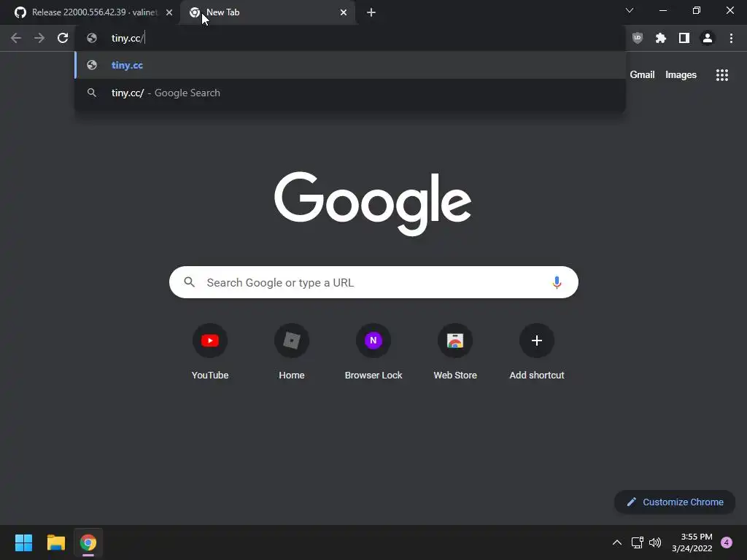This screenshot has height=560, width=747.
Task: Toggle the Chrome side panel icon
Action: [x=684, y=38]
